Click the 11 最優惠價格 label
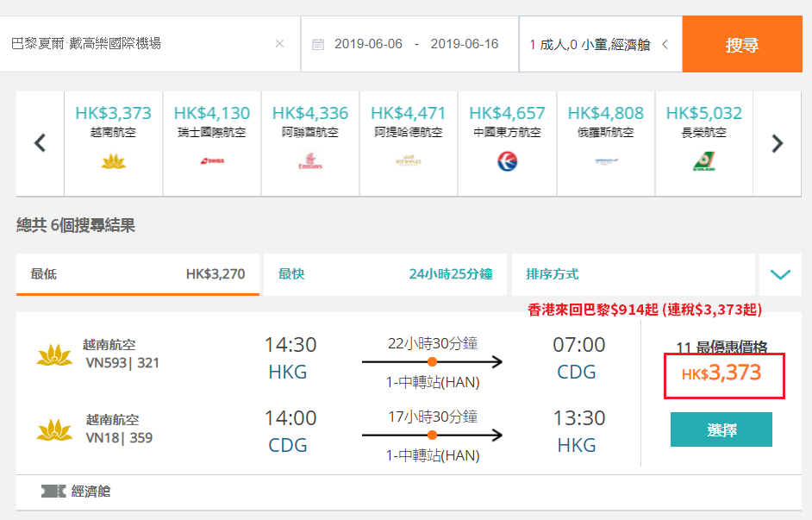The width and height of the screenshot is (812, 520). click(721, 347)
